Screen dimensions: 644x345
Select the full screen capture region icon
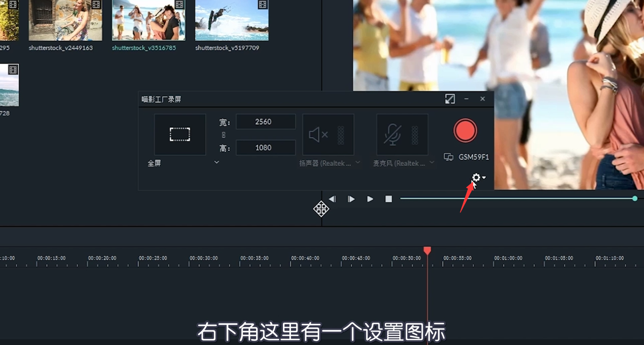pyautogui.click(x=180, y=134)
